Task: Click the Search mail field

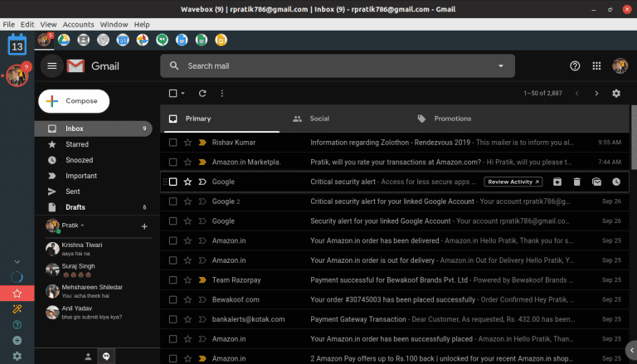Action: (338, 66)
